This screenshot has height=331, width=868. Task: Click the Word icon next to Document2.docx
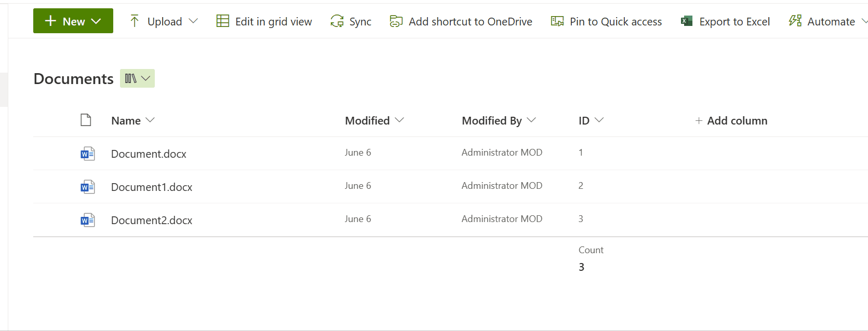pyautogui.click(x=88, y=219)
